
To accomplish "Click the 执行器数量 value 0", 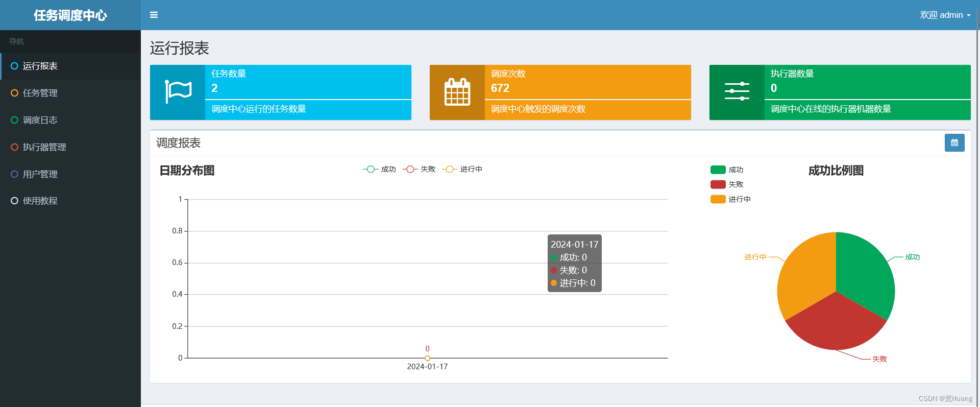I will point(774,88).
